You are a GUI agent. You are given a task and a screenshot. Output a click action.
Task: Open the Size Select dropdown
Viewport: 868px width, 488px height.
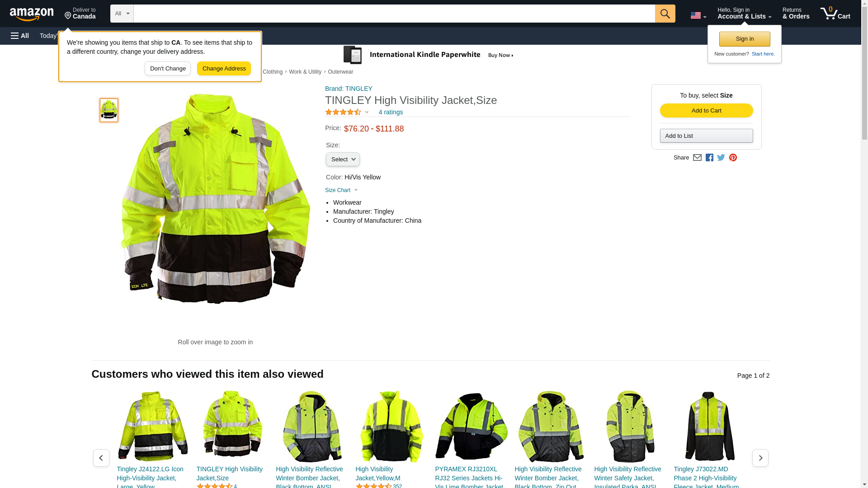[x=343, y=160]
